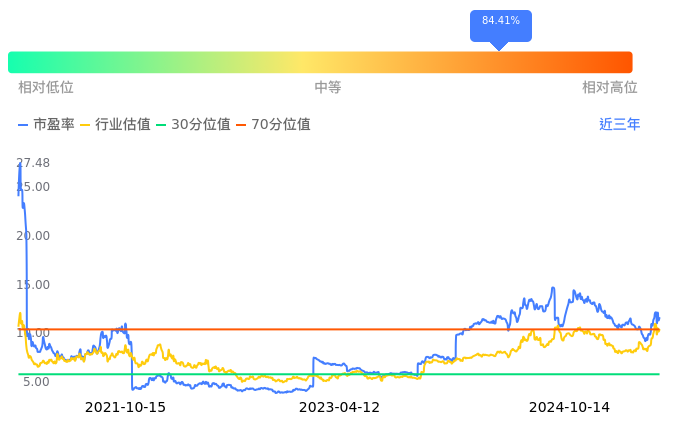
Task: Click the orange 70th percentile horizontal line
Action: point(300,329)
